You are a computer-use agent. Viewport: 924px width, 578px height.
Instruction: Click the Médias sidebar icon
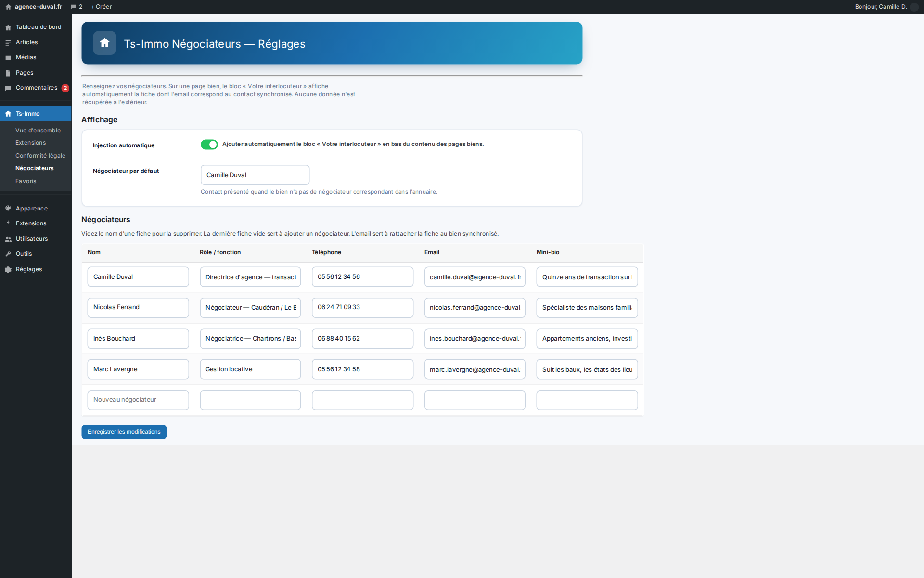coord(8,58)
